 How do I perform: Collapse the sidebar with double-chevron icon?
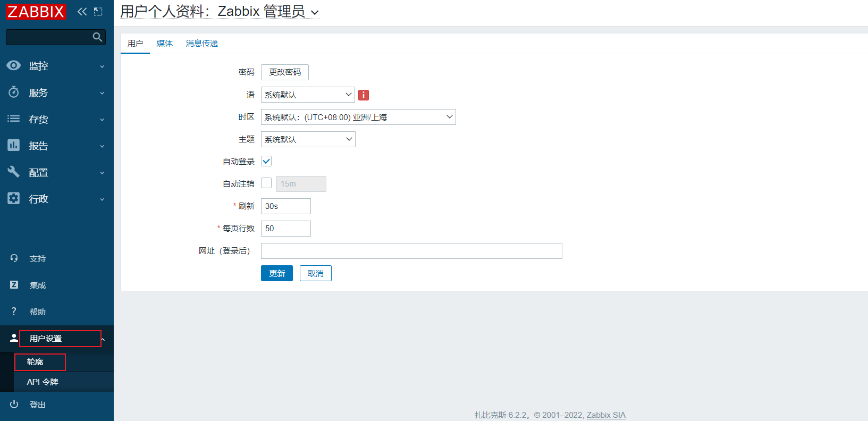click(82, 11)
